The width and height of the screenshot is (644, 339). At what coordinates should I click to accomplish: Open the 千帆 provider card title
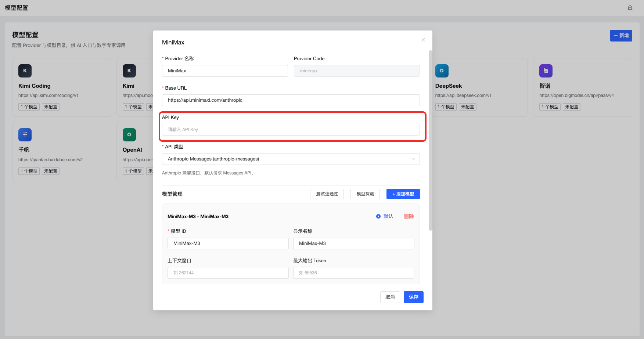pyautogui.click(x=24, y=150)
